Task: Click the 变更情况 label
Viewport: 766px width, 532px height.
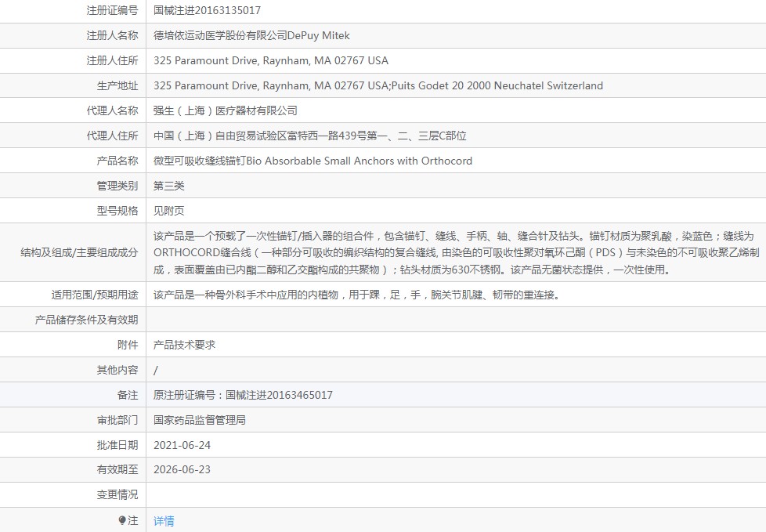Action: (117, 494)
